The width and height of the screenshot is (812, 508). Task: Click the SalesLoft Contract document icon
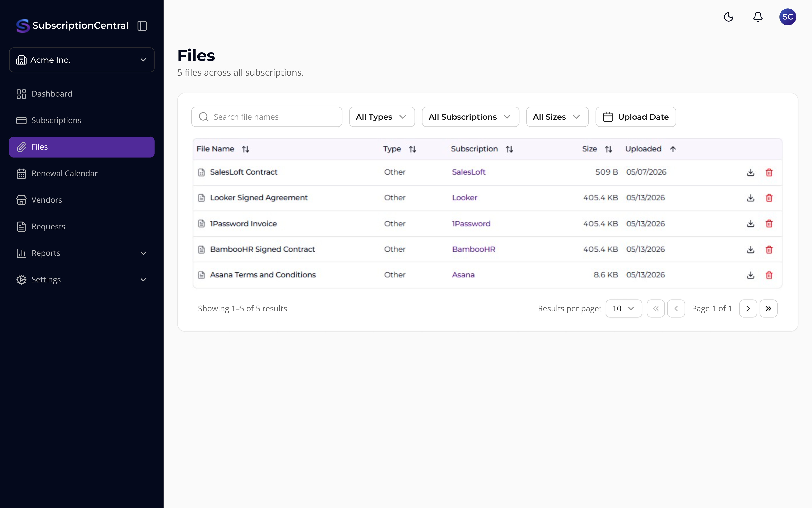pos(201,172)
